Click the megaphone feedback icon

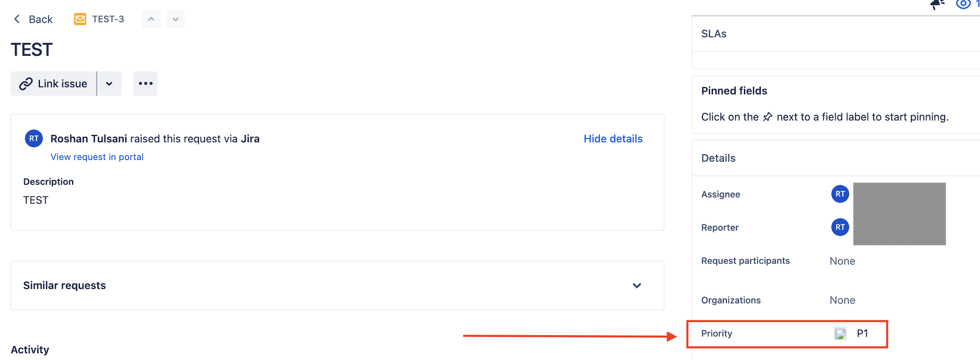coord(937,5)
